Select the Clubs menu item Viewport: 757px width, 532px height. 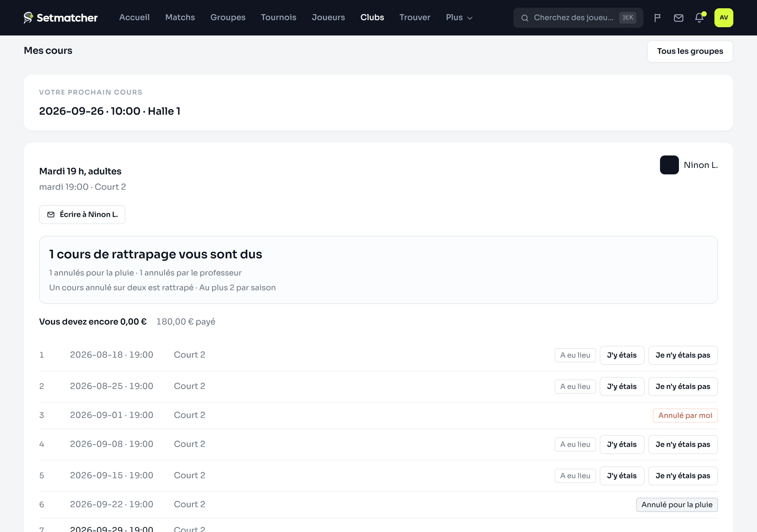point(372,17)
